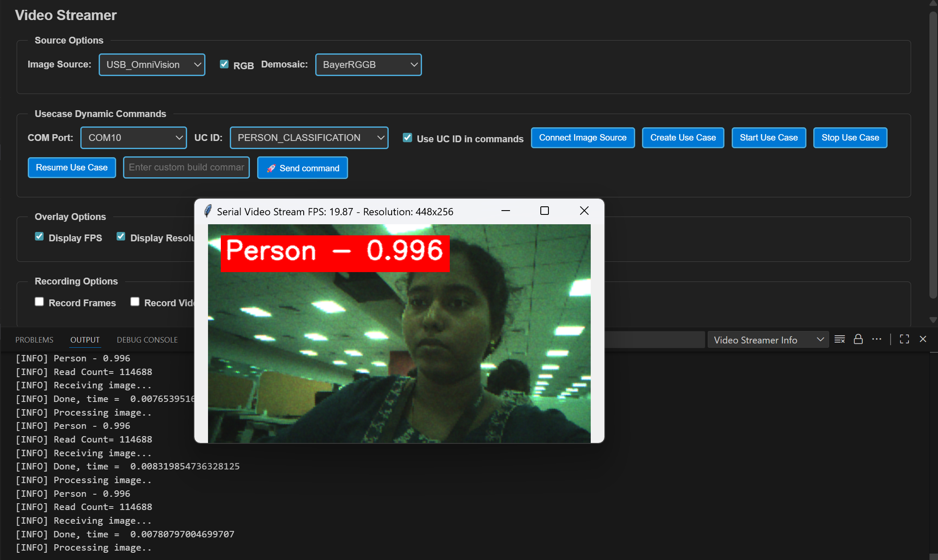Screen dimensions: 938x560
Task: Disable Use UC ID in commands
Action: [x=407, y=138]
